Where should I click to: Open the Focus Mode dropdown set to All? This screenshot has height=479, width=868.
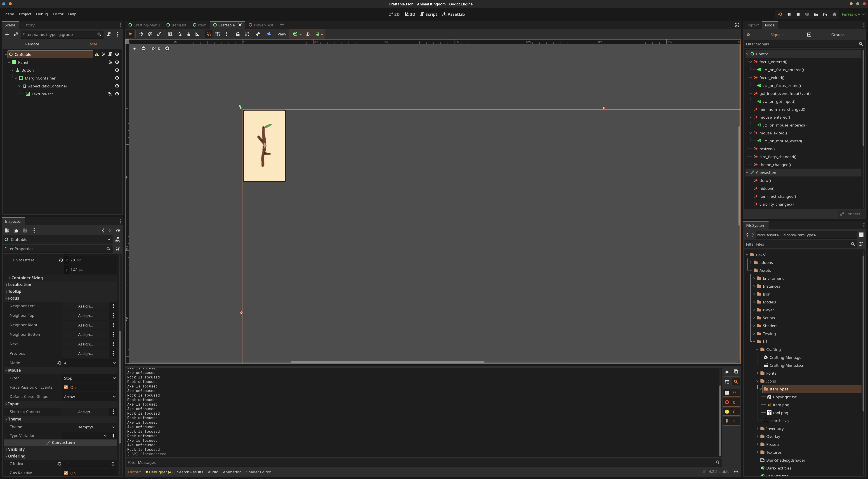point(90,363)
